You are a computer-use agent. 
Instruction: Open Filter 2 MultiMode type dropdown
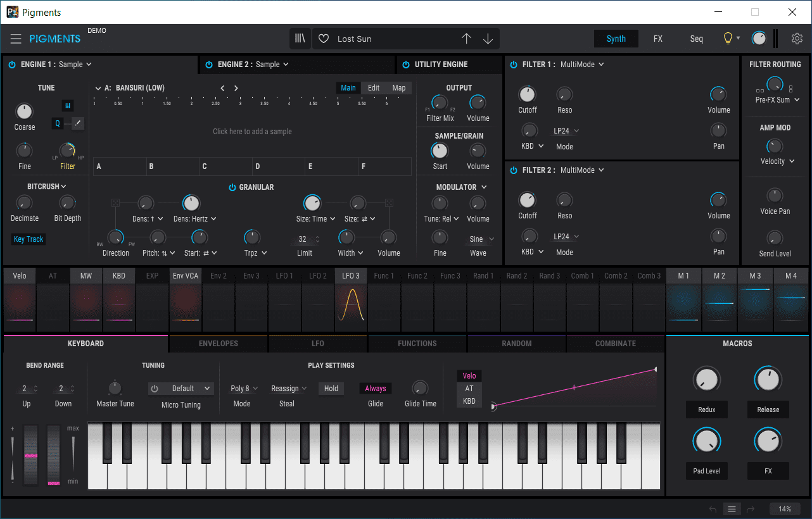coord(582,170)
